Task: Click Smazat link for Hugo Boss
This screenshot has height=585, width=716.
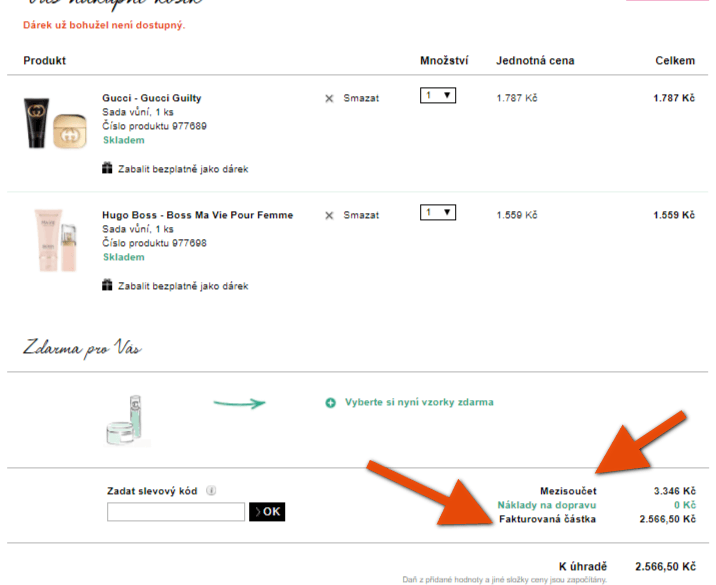Action: pos(361,215)
